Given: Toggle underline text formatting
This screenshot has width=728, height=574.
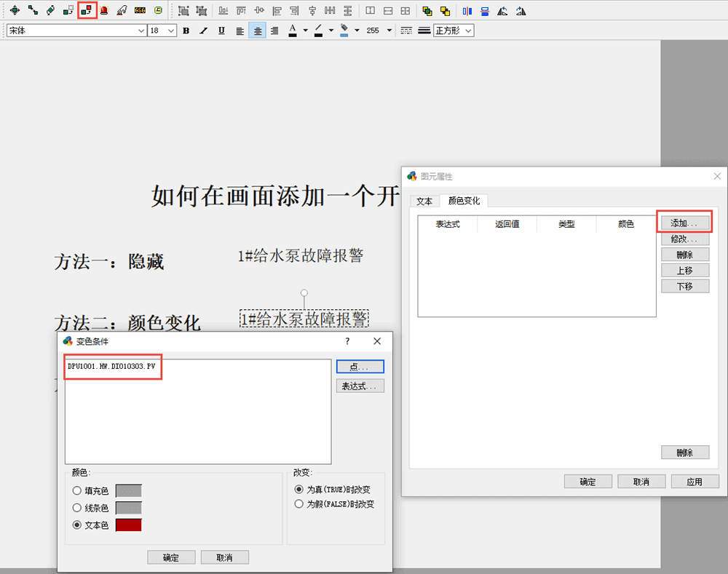Looking at the screenshot, I should (221, 31).
